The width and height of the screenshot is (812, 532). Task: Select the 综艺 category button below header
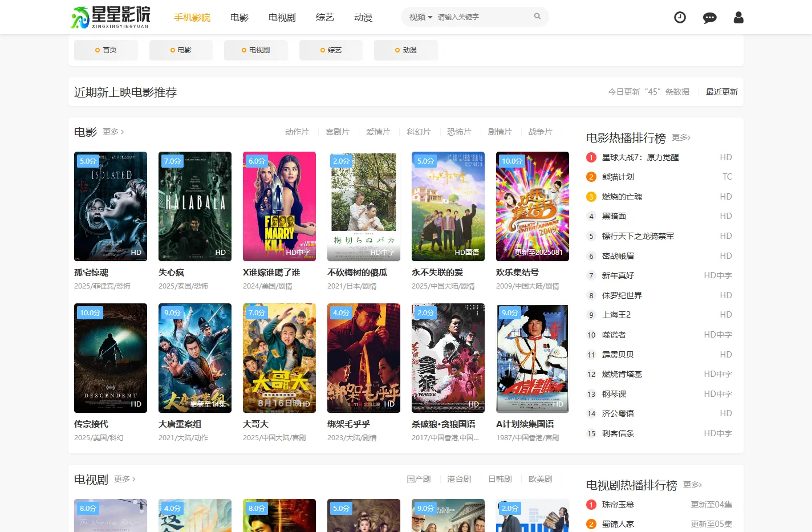pos(331,50)
